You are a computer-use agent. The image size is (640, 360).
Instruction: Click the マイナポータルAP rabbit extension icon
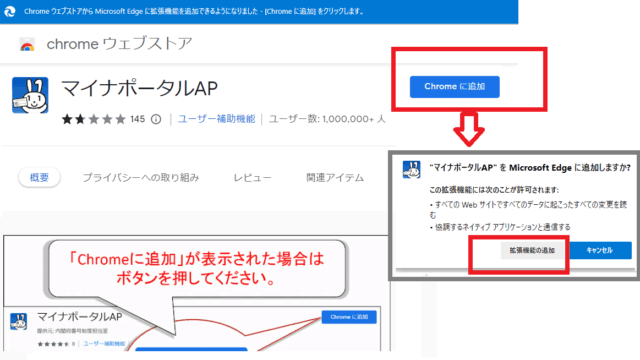tap(30, 95)
